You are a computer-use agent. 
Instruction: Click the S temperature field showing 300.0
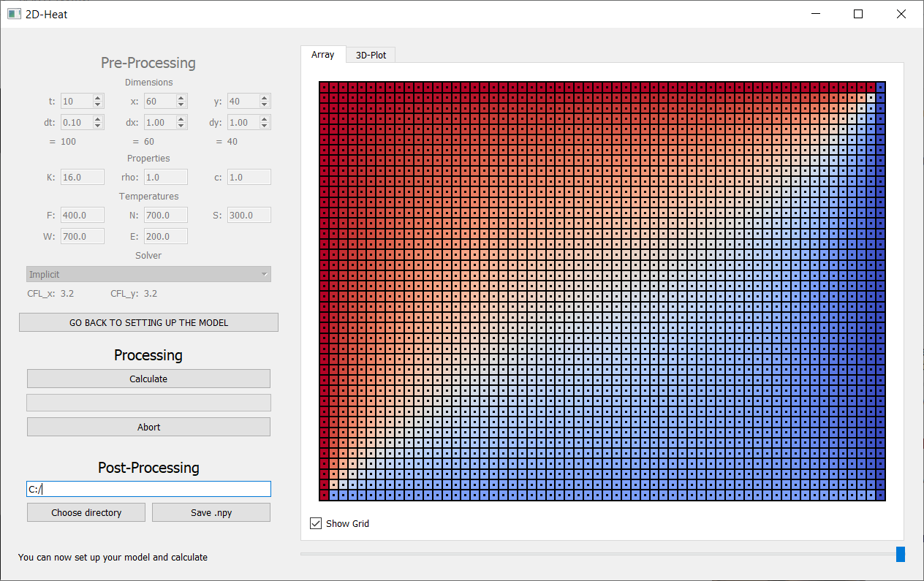(249, 215)
